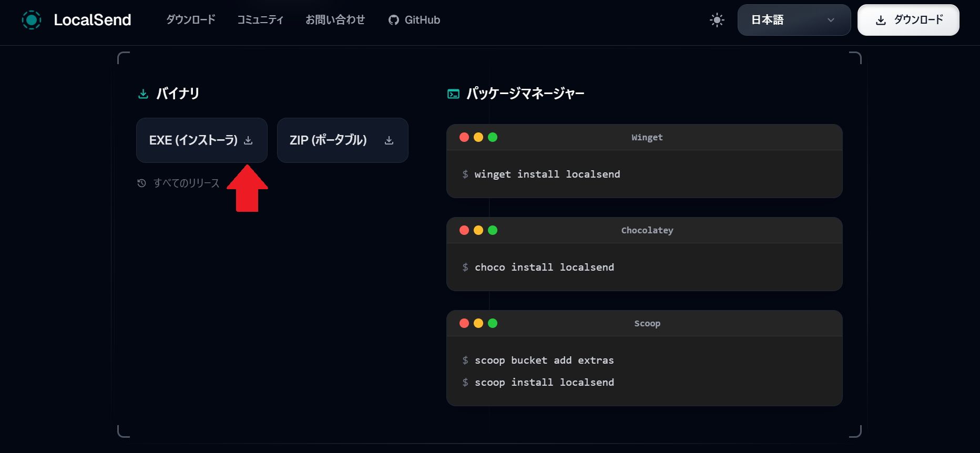The image size is (980, 453).
Task: Open the お問い合わせ menu link
Action: [x=335, y=20]
